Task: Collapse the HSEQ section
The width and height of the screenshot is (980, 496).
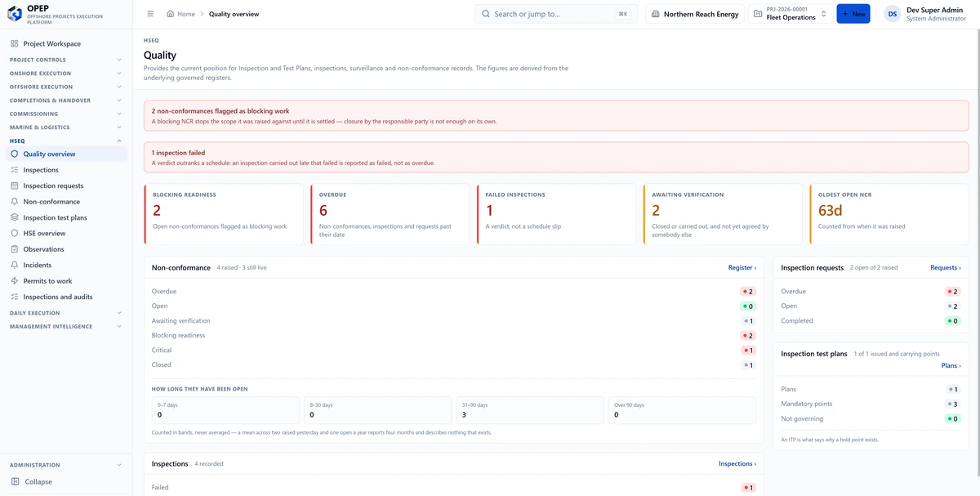Action: click(x=66, y=141)
